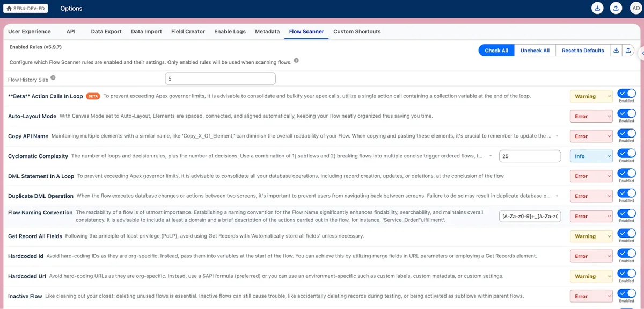Open the Info severity dropdown for Cyclomatic Complexity

pyautogui.click(x=591, y=156)
